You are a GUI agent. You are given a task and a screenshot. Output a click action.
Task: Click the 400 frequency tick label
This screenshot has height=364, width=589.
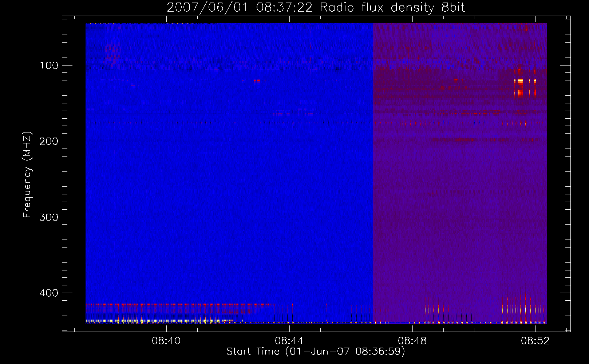(x=49, y=293)
